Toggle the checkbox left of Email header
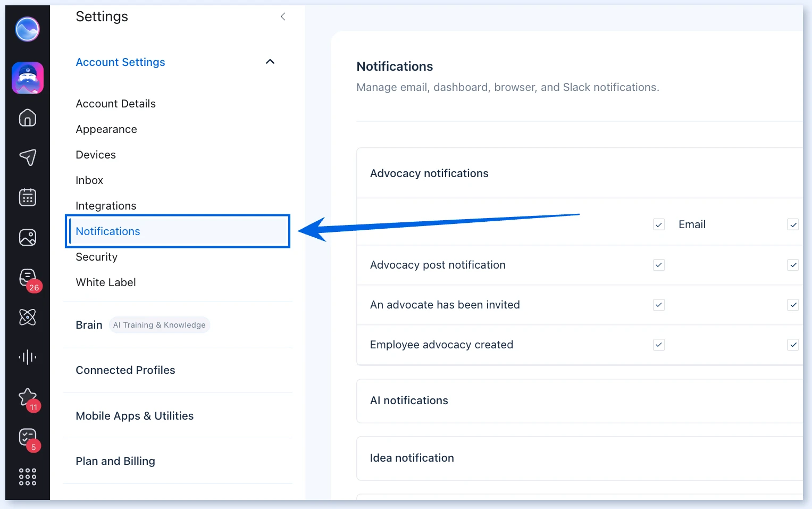This screenshot has height=509, width=812. (x=659, y=224)
